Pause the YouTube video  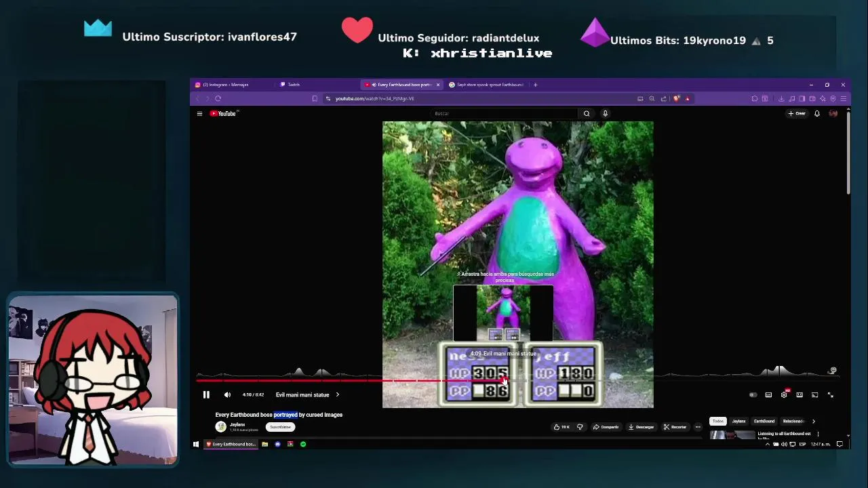click(206, 394)
